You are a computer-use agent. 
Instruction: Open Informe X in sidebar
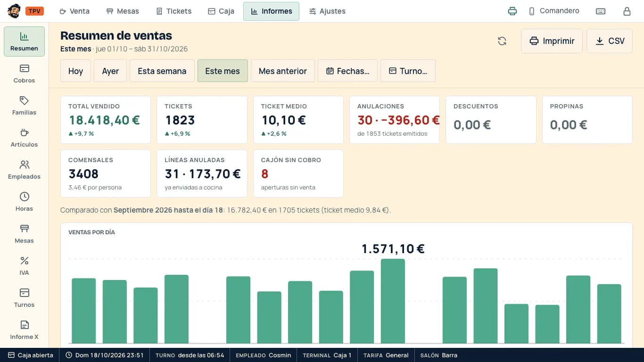click(24, 330)
